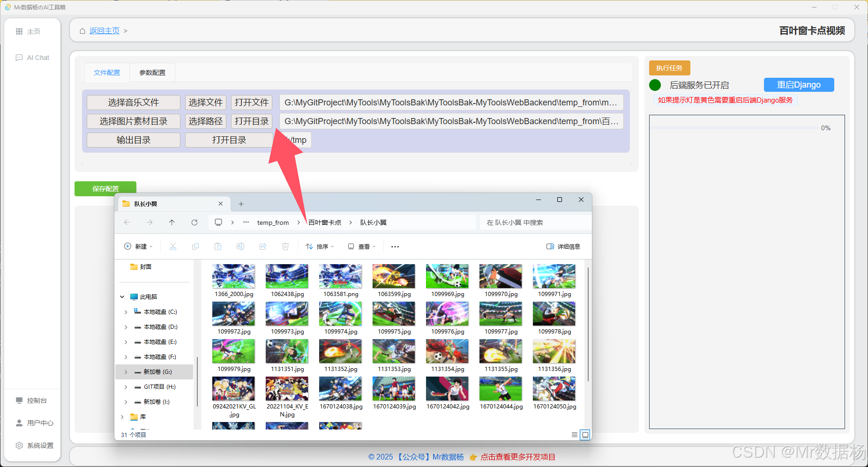Click the Copy icon in Explorer toolbar
Viewport: 868px width, 467px height.
click(195, 246)
